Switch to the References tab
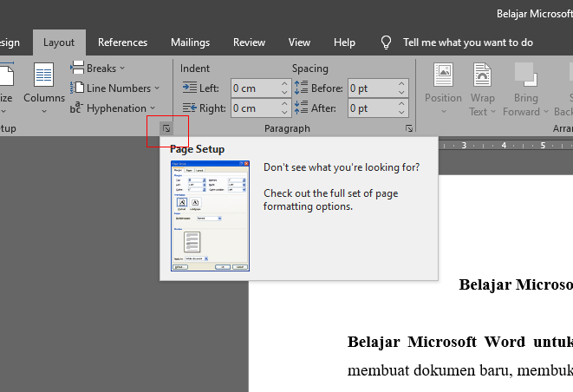 pos(122,42)
